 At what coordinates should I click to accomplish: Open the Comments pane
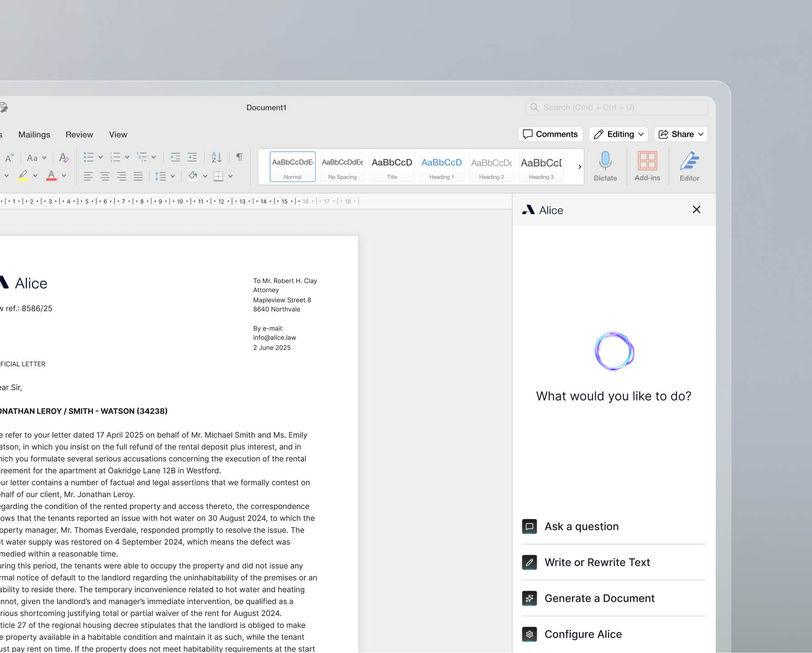tap(550, 134)
